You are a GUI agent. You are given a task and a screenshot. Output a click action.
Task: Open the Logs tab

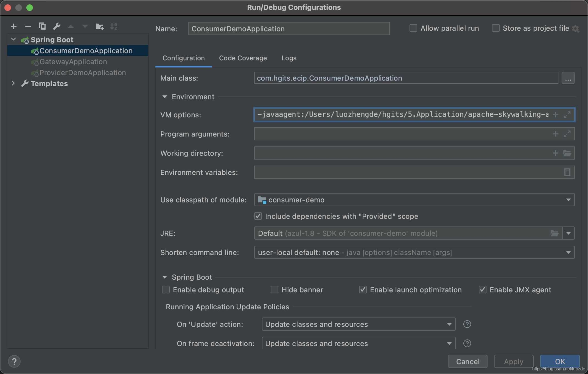click(x=289, y=58)
